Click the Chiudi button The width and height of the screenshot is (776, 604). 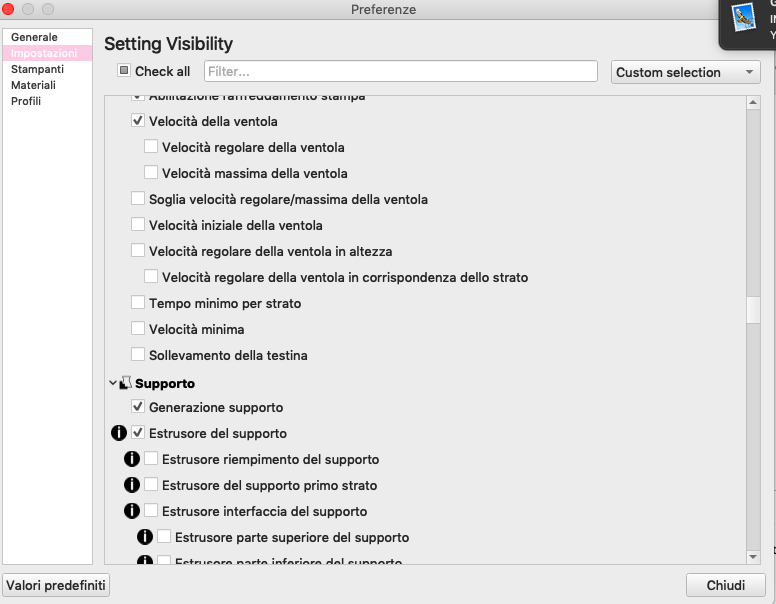point(725,585)
